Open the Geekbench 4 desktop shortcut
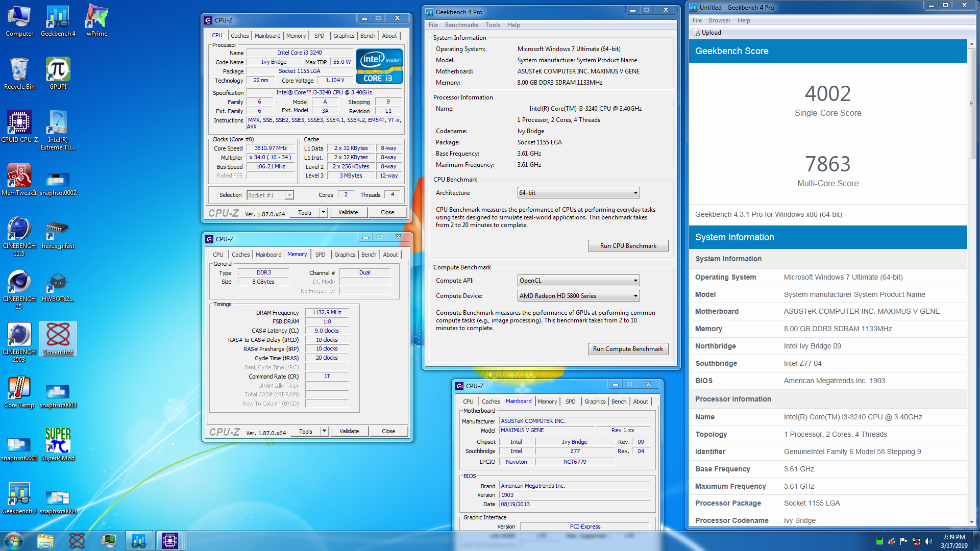This screenshot has height=551, width=980. tap(58, 21)
